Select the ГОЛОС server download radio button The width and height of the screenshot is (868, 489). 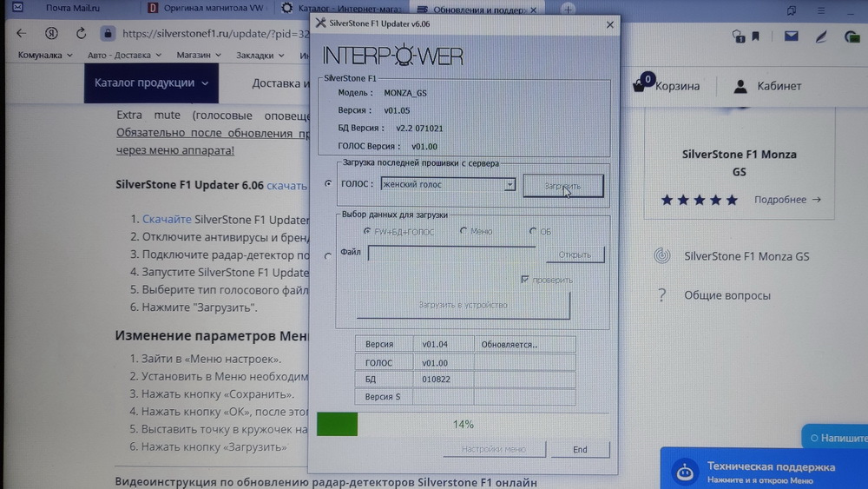tap(328, 183)
